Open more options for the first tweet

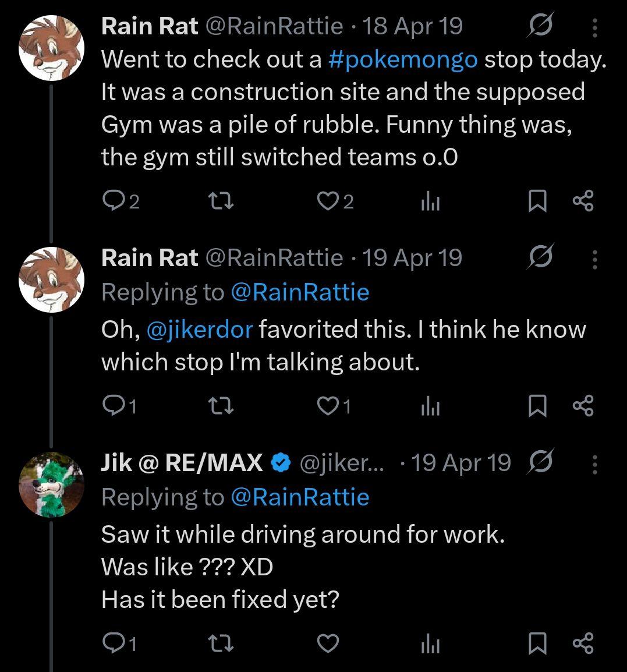click(594, 26)
